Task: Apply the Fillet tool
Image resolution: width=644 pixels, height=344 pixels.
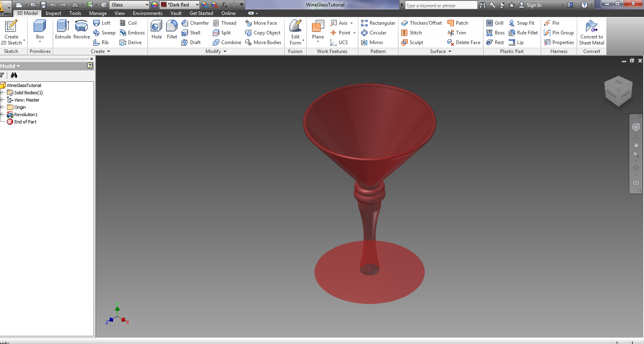Action: (x=172, y=30)
